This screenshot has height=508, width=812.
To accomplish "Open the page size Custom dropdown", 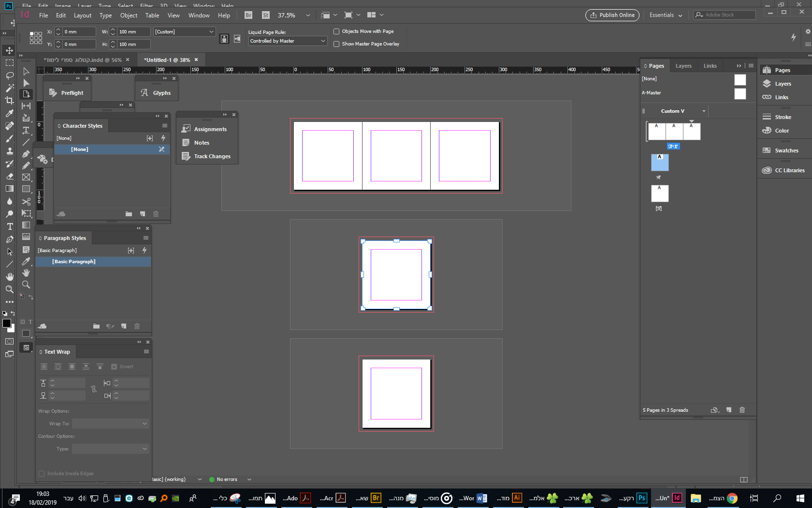I will tap(184, 32).
